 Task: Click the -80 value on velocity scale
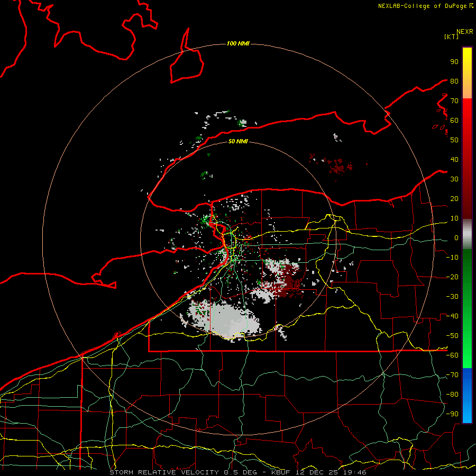coord(452,395)
